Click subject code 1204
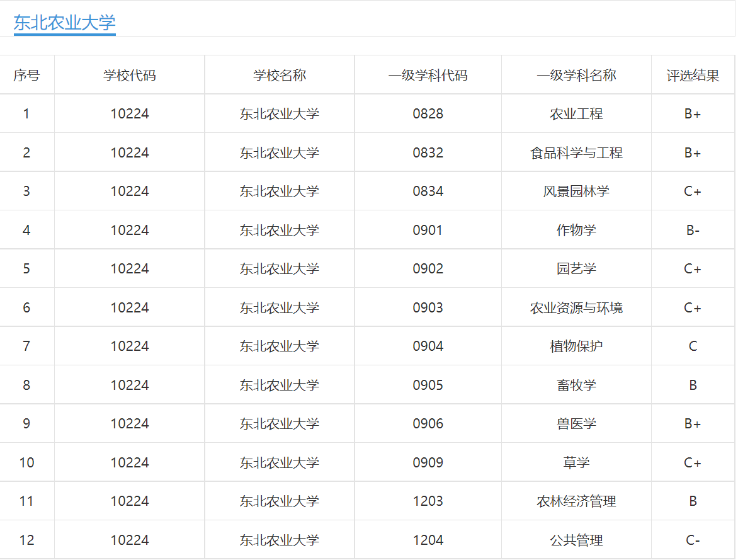Image resolution: width=738 pixels, height=560 pixels. (428, 540)
